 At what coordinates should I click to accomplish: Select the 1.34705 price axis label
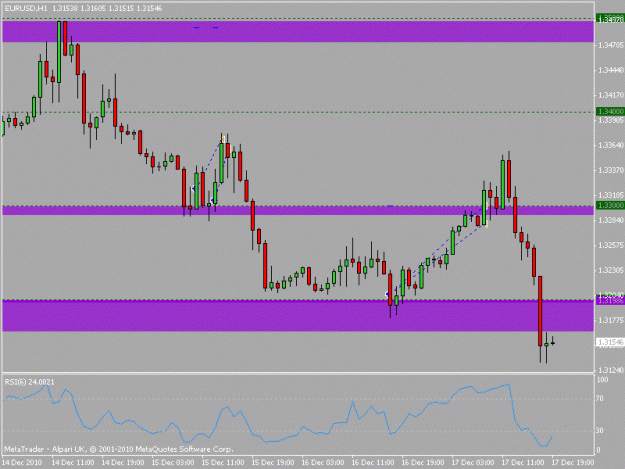[611, 45]
